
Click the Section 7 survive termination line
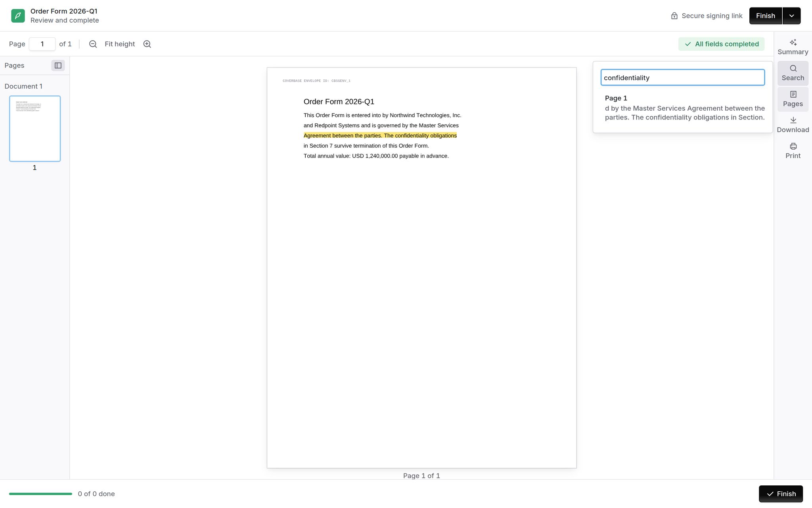pos(366,146)
